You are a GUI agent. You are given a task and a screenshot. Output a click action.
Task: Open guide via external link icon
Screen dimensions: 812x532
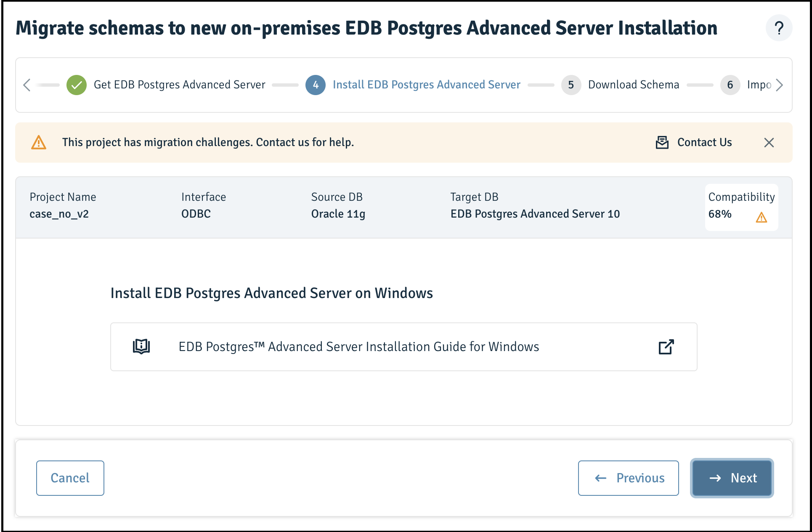click(666, 347)
